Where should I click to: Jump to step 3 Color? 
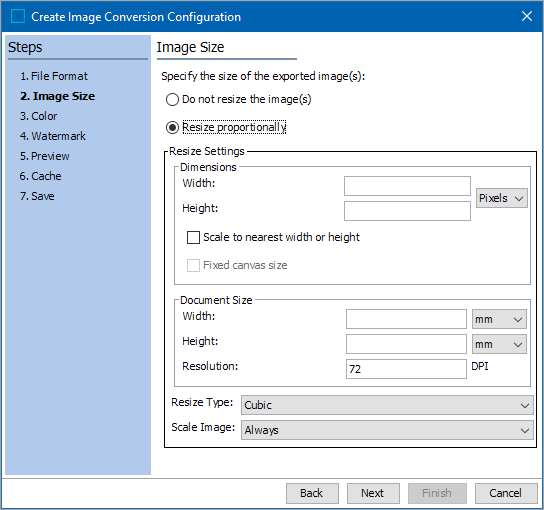tap(38, 116)
